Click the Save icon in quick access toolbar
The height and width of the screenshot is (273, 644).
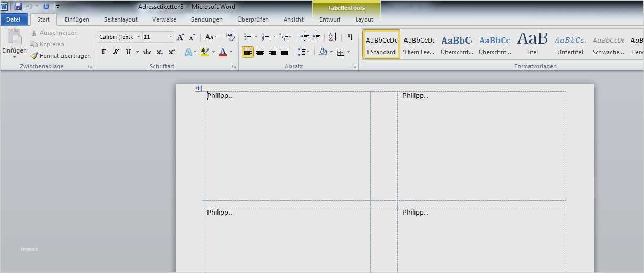click(18, 6)
